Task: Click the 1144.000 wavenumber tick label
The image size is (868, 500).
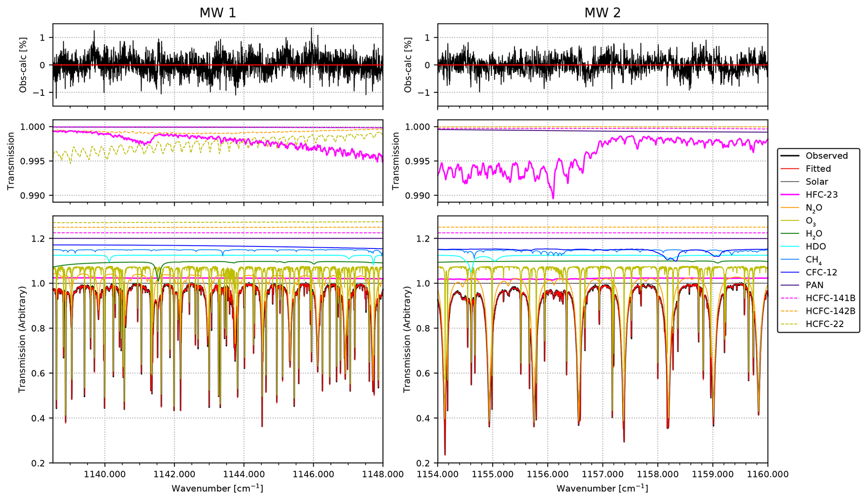Action: (x=244, y=474)
